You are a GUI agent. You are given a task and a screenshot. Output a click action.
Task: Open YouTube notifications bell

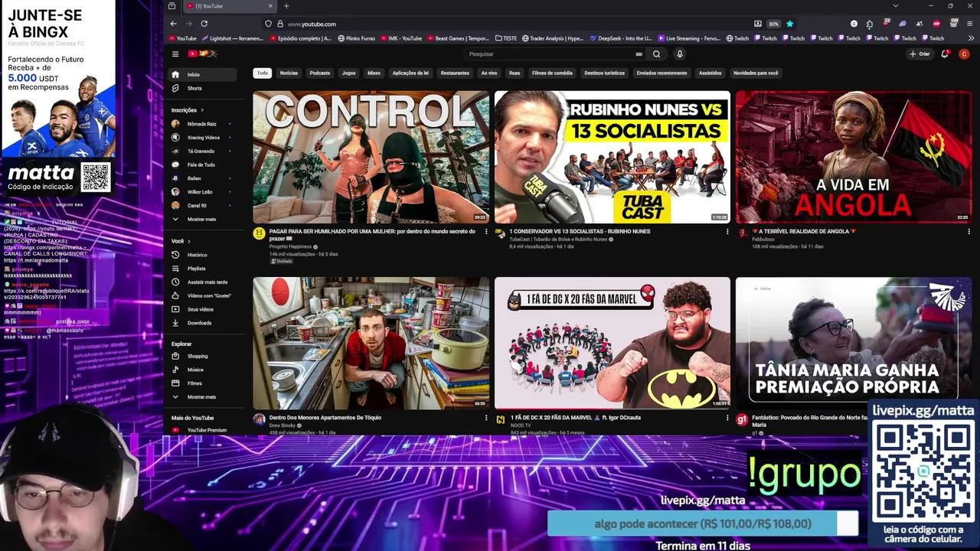pyautogui.click(x=945, y=54)
